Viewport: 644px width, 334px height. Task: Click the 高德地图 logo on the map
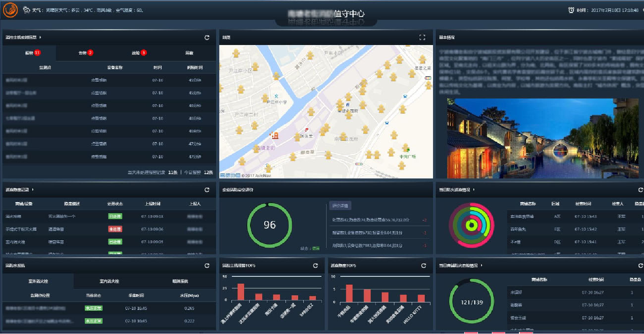tap(230, 175)
